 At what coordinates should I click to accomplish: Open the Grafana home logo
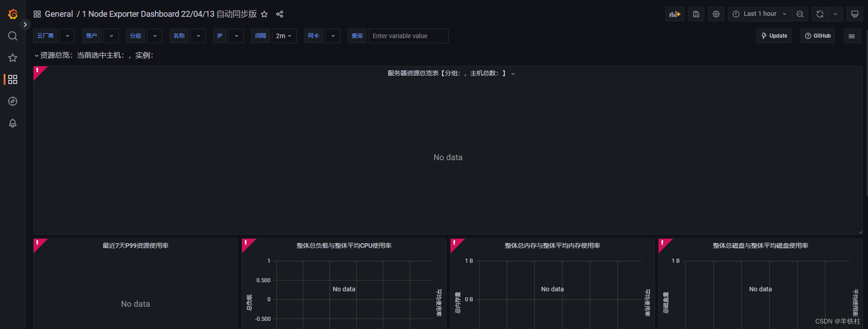pyautogui.click(x=13, y=14)
